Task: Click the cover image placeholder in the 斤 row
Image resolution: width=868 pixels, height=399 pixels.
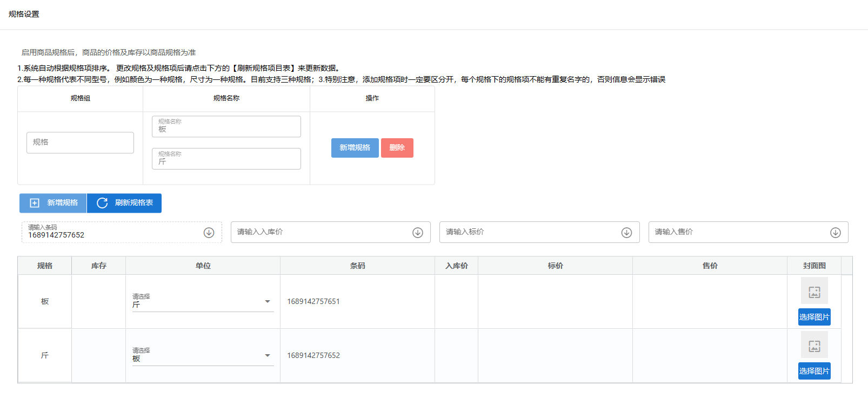Action: (814, 346)
